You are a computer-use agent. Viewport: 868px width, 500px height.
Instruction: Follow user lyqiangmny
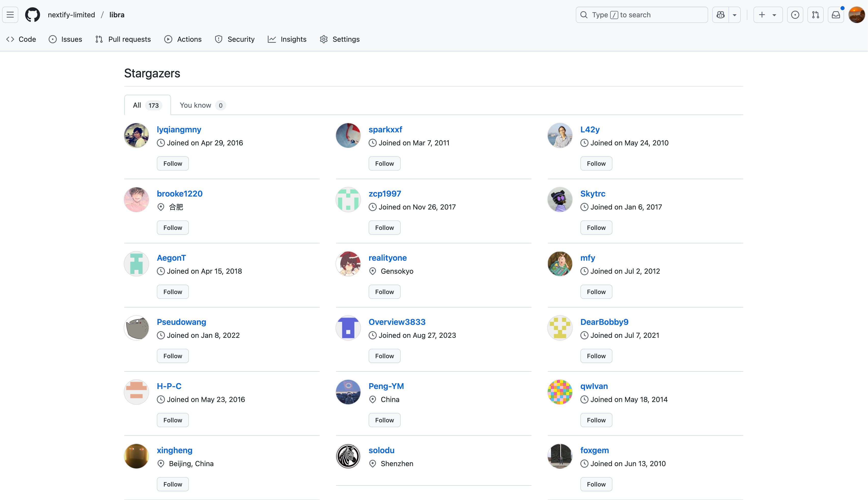coord(173,163)
